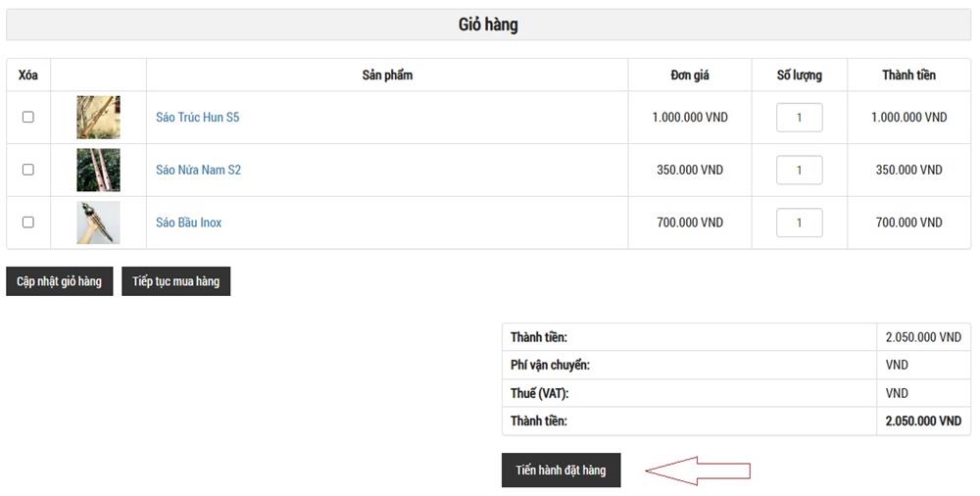
Task: Click the Đơn giá column header
Action: (690, 75)
